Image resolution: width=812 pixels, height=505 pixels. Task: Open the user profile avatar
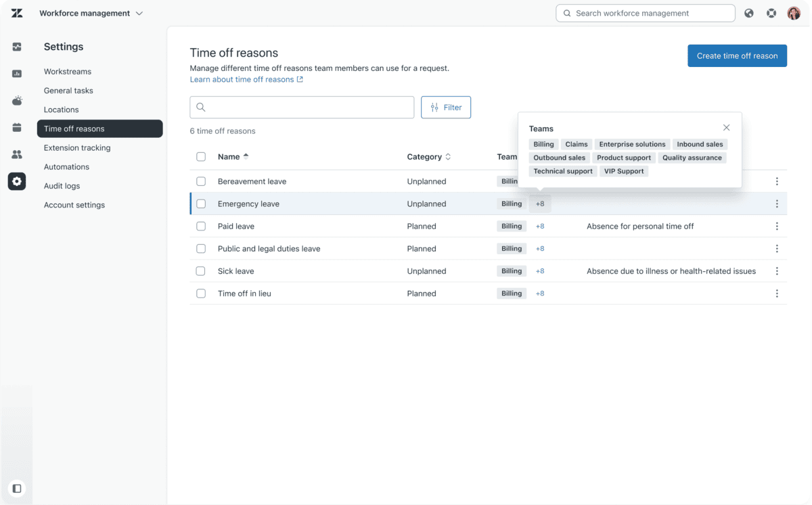click(x=794, y=13)
